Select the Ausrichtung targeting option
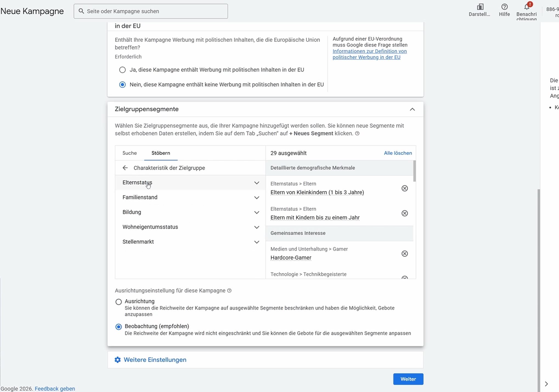Image resolution: width=559 pixels, height=392 pixels. [118, 301]
